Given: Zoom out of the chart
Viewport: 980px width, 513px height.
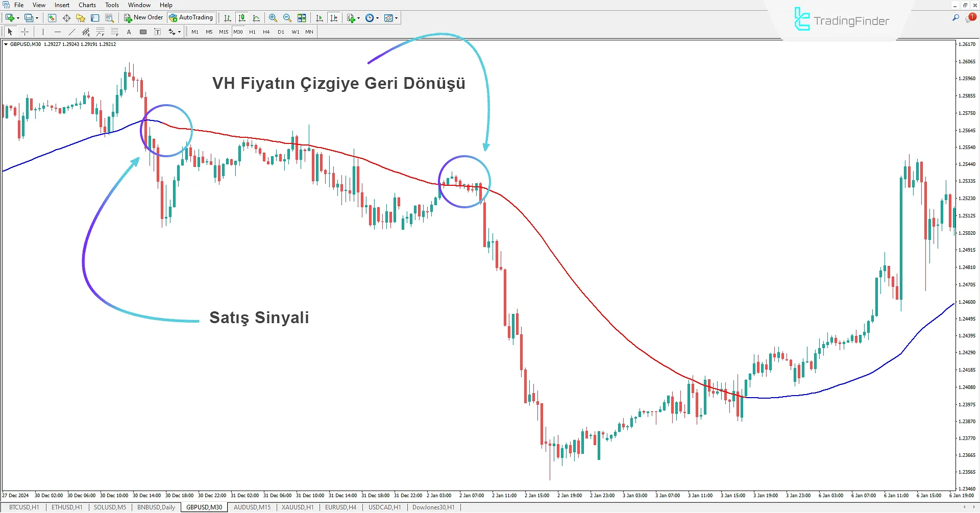Looking at the screenshot, I should click(x=287, y=18).
